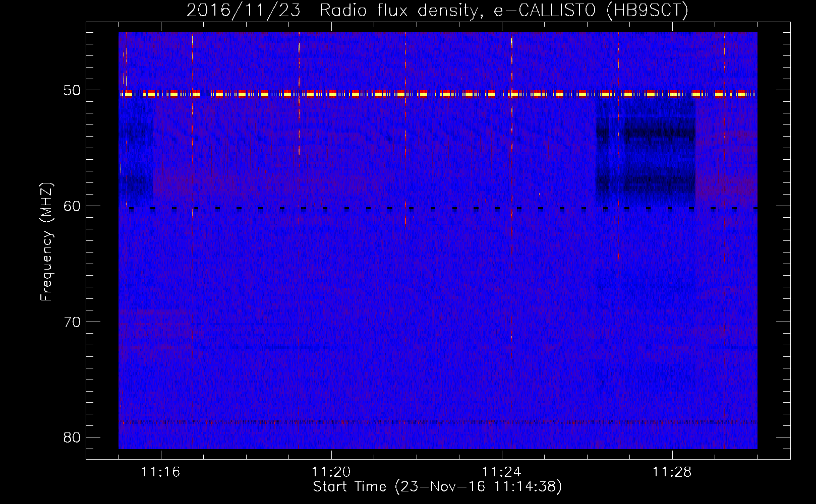
Task: Click the 70 frequency tick label
Action: [72, 322]
